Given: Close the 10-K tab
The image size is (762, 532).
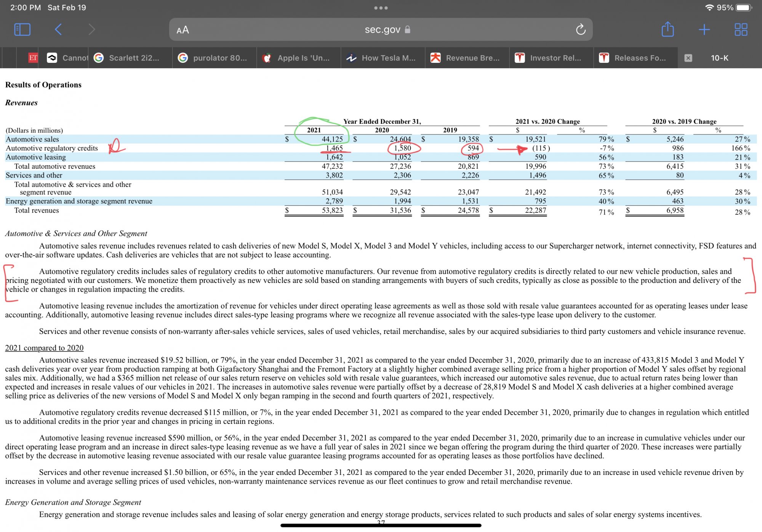Looking at the screenshot, I should coord(688,58).
